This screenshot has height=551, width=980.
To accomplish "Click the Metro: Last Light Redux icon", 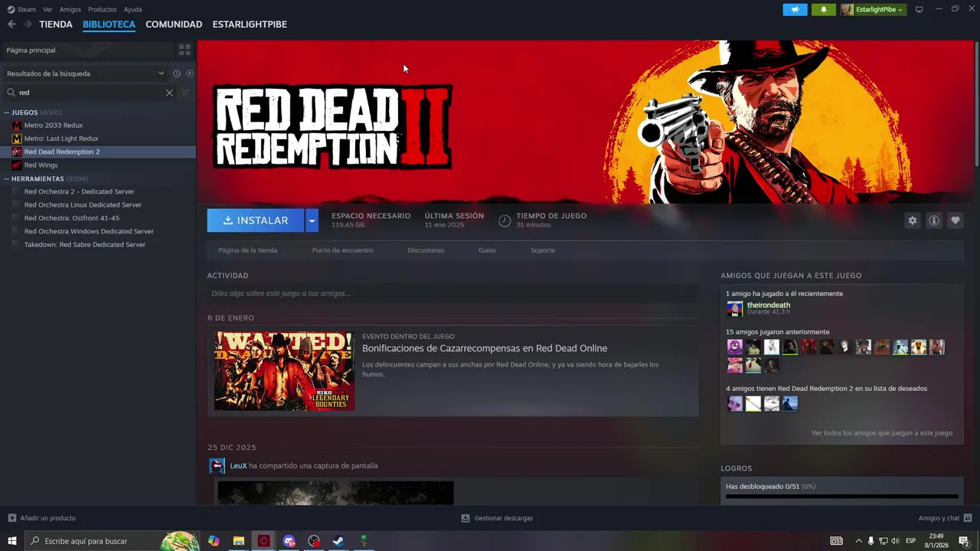I will 17,139.
